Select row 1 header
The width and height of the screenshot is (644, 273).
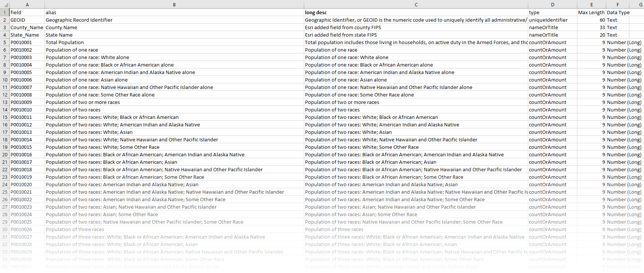point(5,12)
